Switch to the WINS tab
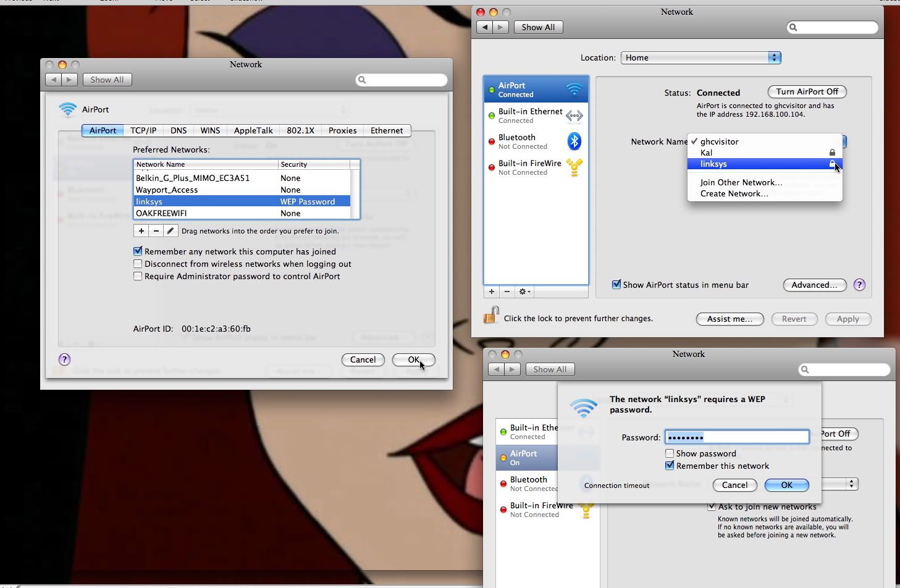Image resolution: width=900 pixels, height=588 pixels. click(x=210, y=130)
